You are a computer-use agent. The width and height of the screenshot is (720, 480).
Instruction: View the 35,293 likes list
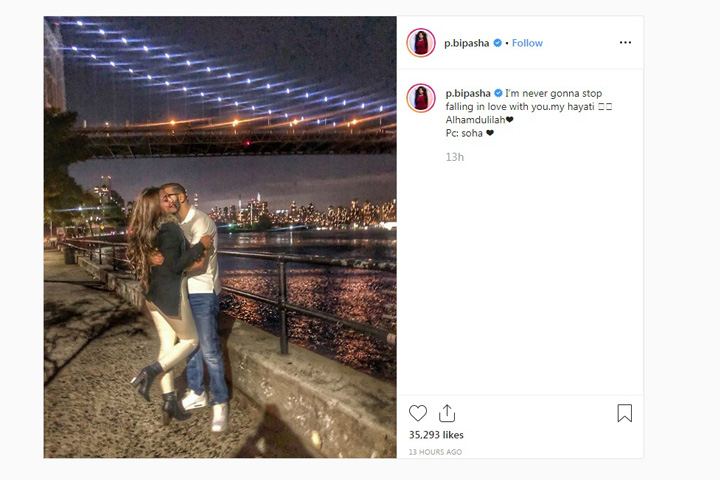click(436, 435)
